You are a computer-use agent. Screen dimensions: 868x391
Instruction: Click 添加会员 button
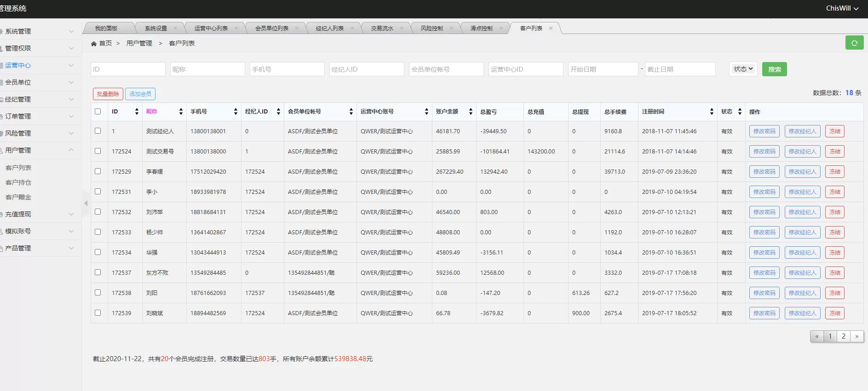coord(140,94)
